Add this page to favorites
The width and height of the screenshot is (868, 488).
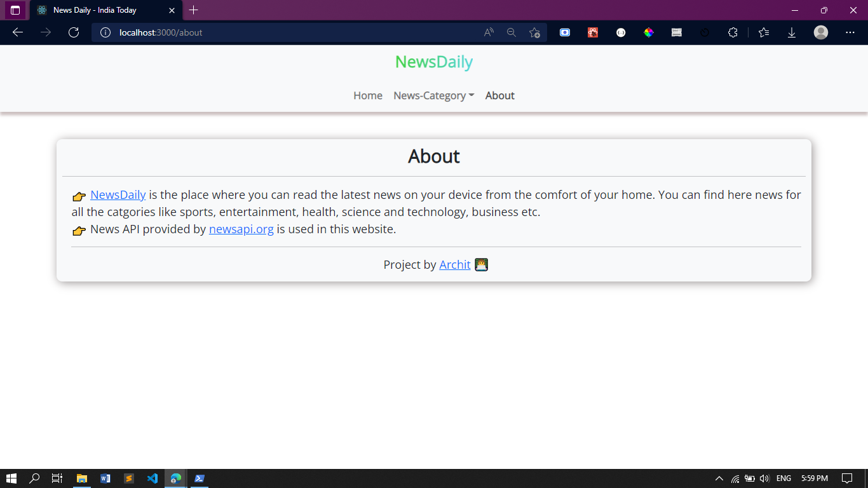(x=534, y=32)
